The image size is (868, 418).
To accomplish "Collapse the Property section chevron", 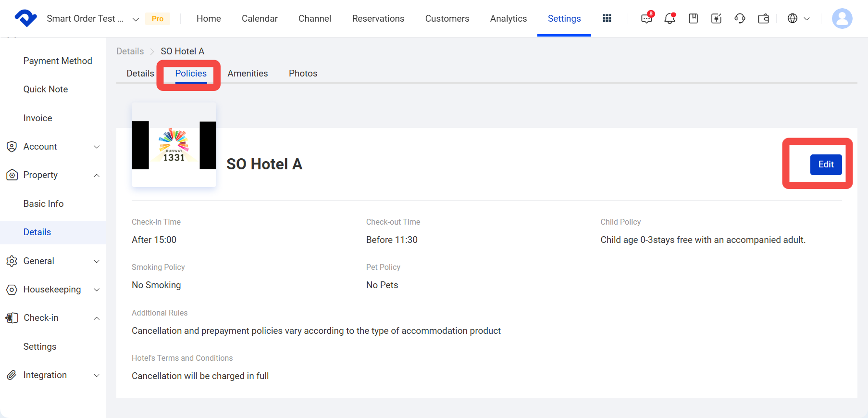I will tap(97, 175).
